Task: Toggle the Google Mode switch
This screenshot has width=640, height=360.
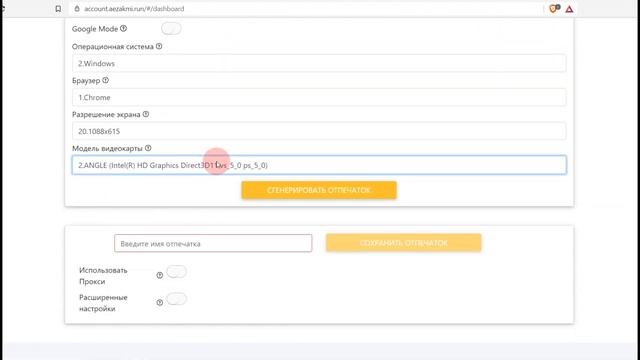Action: tap(171, 29)
